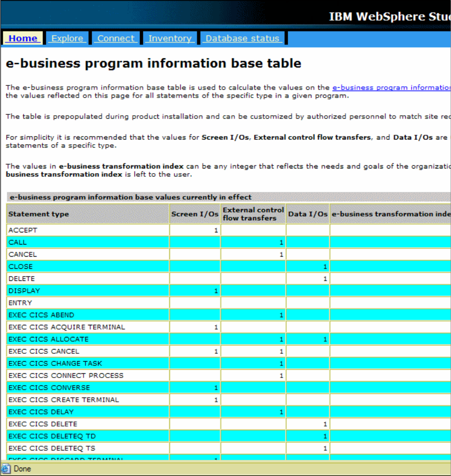
Task: Click the EXEC CICS DELETEQ TS row
Action: (229, 448)
